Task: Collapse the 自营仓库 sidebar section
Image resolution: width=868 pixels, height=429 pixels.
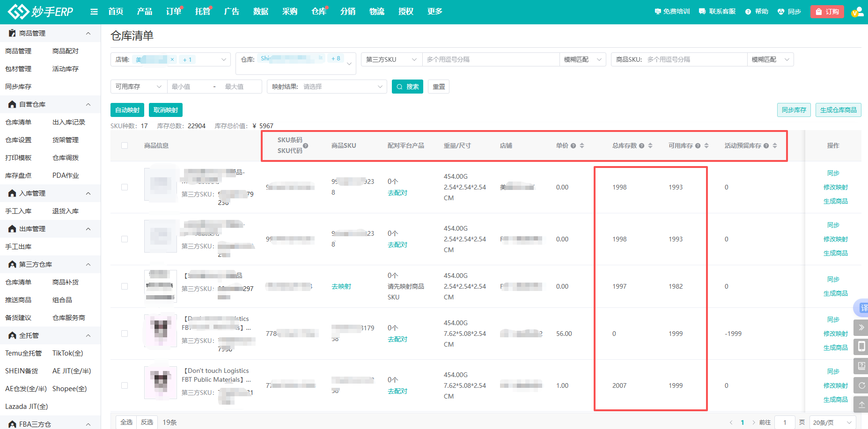Action: pyautogui.click(x=88, y=104)
